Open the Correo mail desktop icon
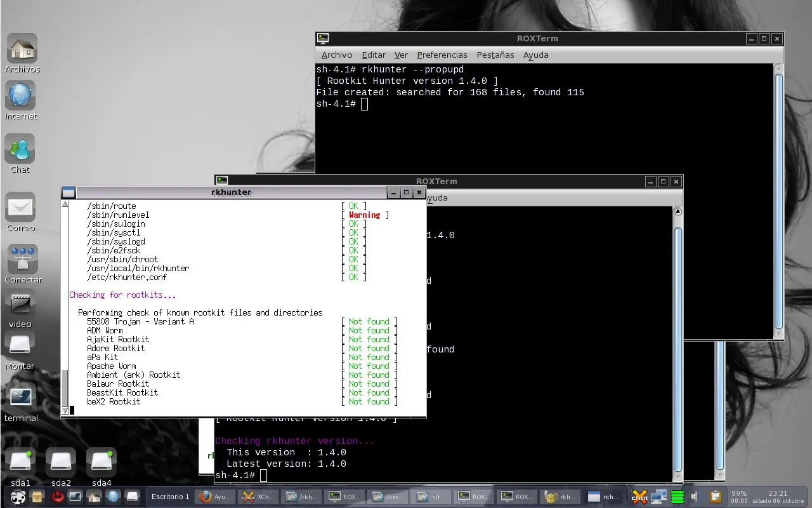 click(20, 207)
